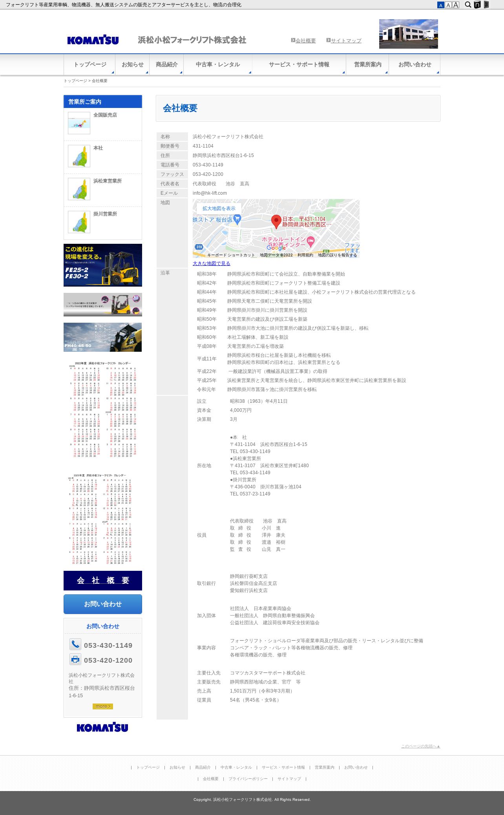Click the fax printer icon beside 053-420-1200
This screenshot has height=815, width=504.
point(75,659)
